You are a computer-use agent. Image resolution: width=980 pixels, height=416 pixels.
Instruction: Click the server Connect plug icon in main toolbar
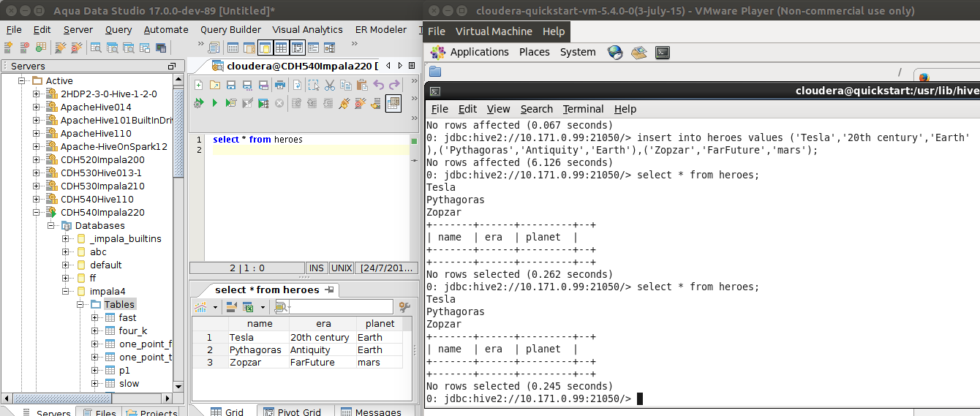[x=60, y=48]
